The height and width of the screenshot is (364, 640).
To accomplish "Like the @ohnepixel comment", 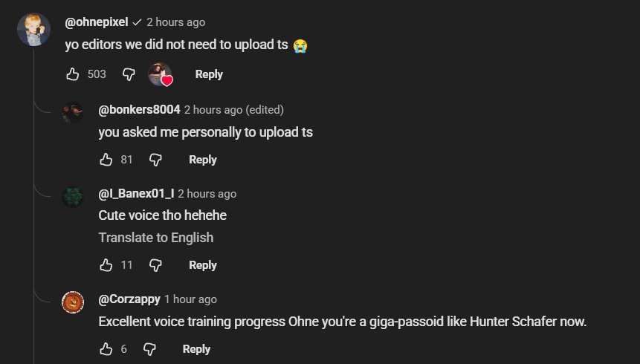I will pos(73,74).
